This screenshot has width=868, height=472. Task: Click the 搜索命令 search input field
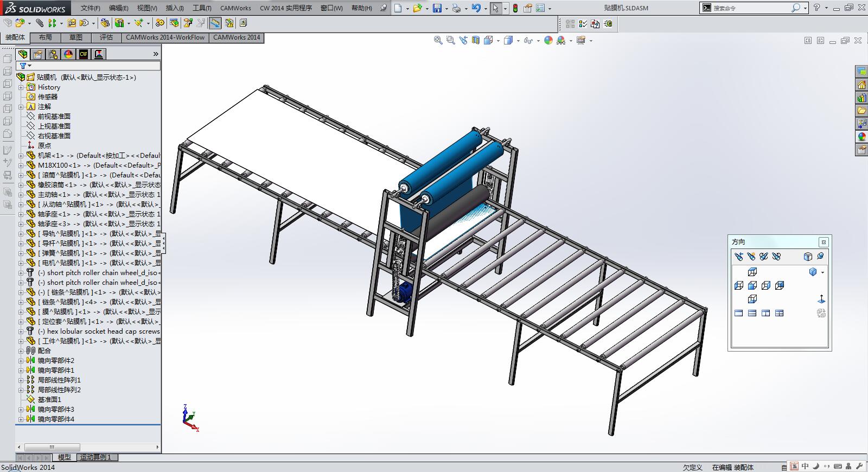[x=749, y=8]
